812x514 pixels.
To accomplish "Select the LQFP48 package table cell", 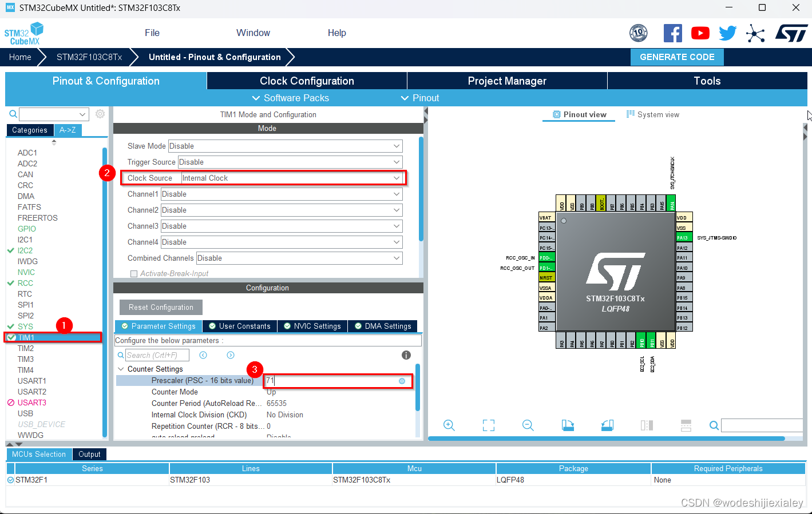I will 573,480.
